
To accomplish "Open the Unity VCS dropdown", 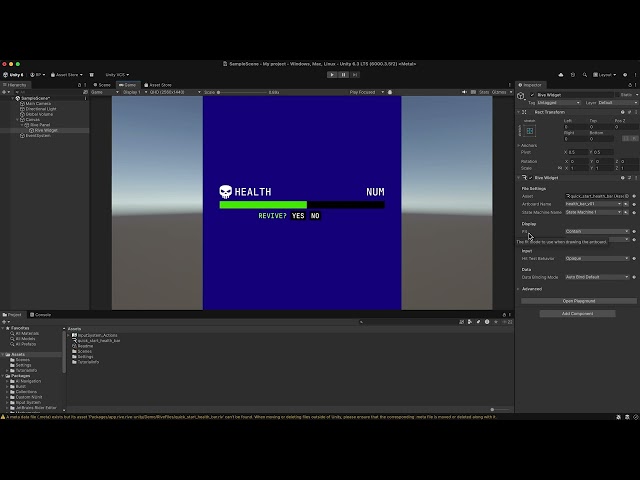I will tap(117, 75).
